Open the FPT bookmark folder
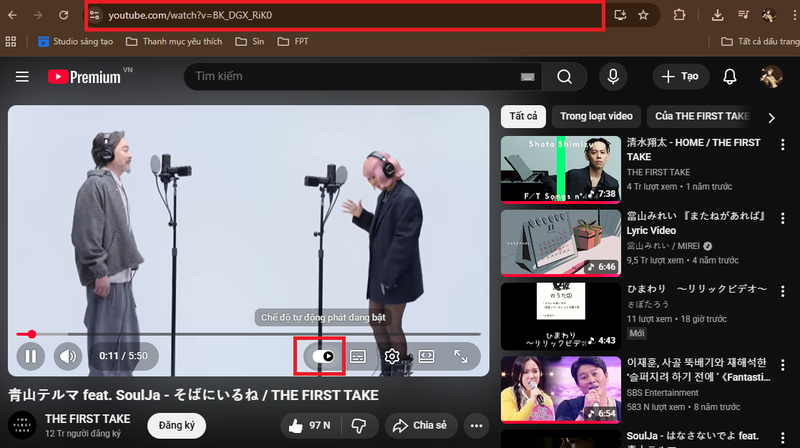Screen dimensions: 800x448 [293, 41]
